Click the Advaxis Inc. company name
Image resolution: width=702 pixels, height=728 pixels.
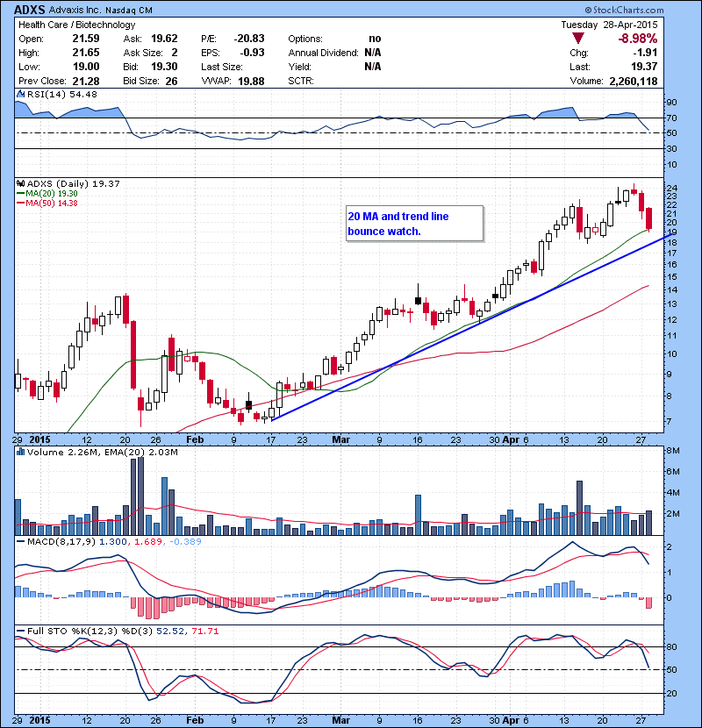75,10
